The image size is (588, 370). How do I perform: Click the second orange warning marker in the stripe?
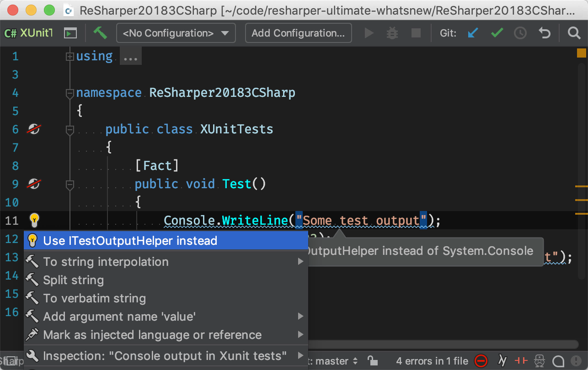(581, 200)
